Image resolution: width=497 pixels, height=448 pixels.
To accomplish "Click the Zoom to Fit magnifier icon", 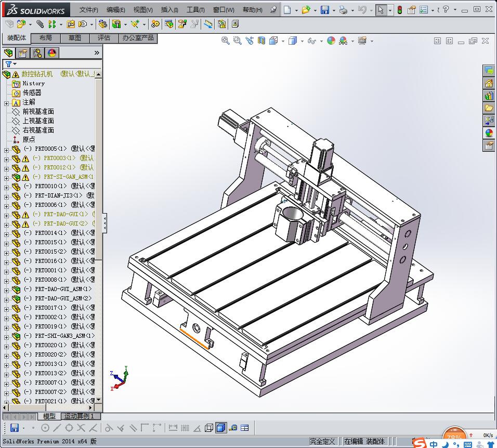I will coord(225,41).
